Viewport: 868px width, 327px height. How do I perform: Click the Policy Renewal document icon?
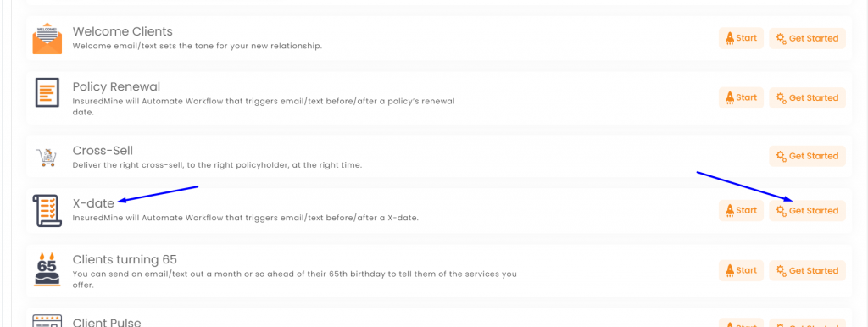47,91
